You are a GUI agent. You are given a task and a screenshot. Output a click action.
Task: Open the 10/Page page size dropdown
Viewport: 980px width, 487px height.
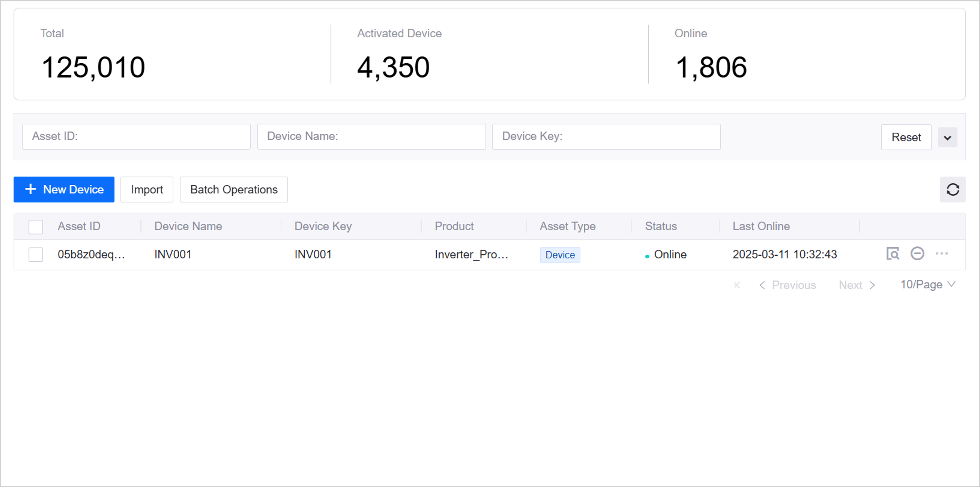927,285
